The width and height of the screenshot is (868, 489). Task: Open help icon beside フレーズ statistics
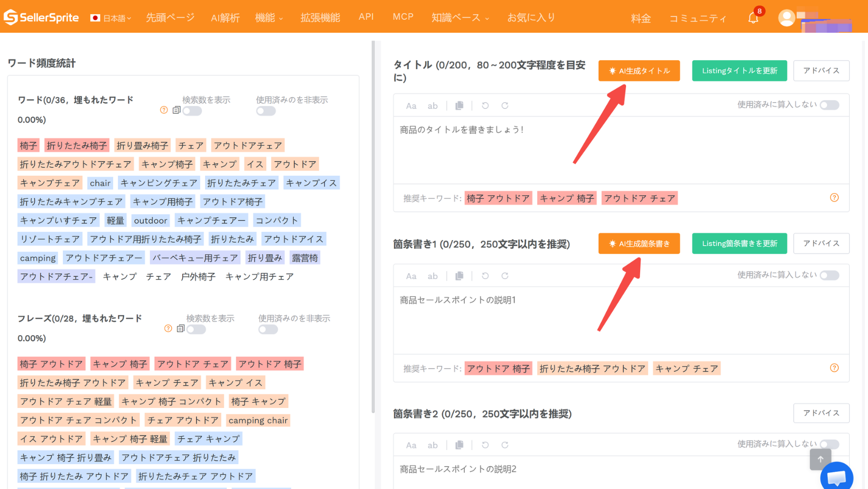point(168,328)
